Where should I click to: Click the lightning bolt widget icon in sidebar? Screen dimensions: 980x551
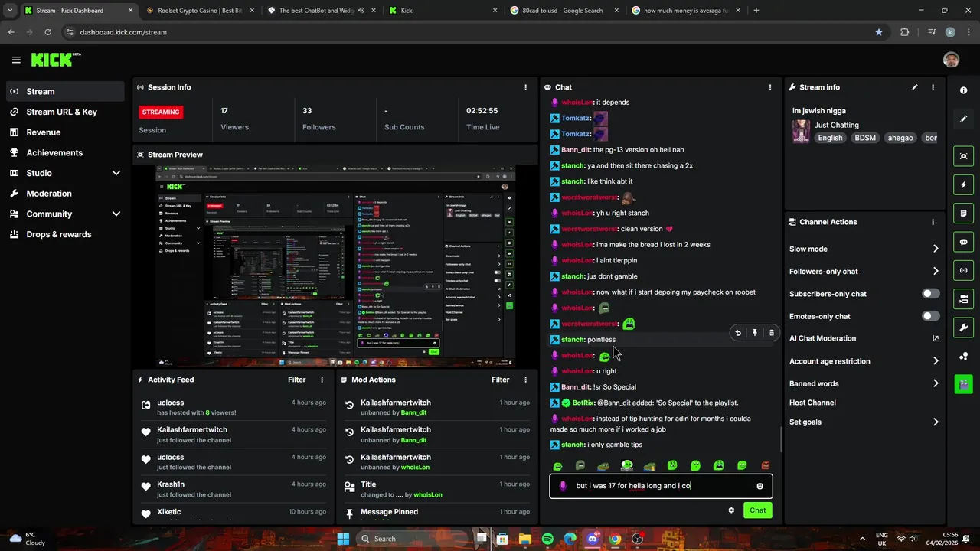963,184
